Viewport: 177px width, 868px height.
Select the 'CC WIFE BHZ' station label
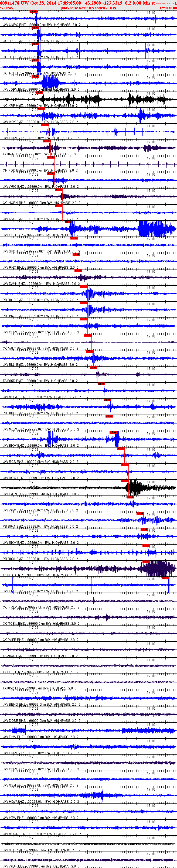pos(13,640)
